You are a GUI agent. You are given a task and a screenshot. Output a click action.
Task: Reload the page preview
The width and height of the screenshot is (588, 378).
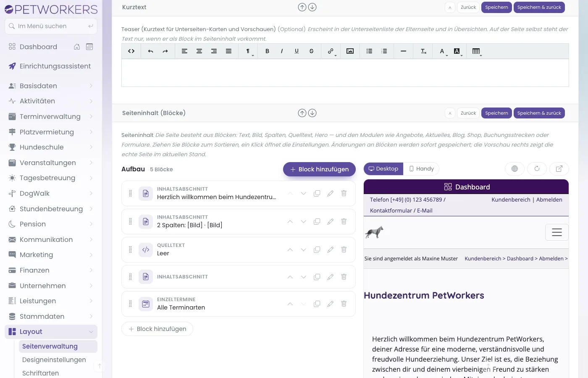[537, 169]
